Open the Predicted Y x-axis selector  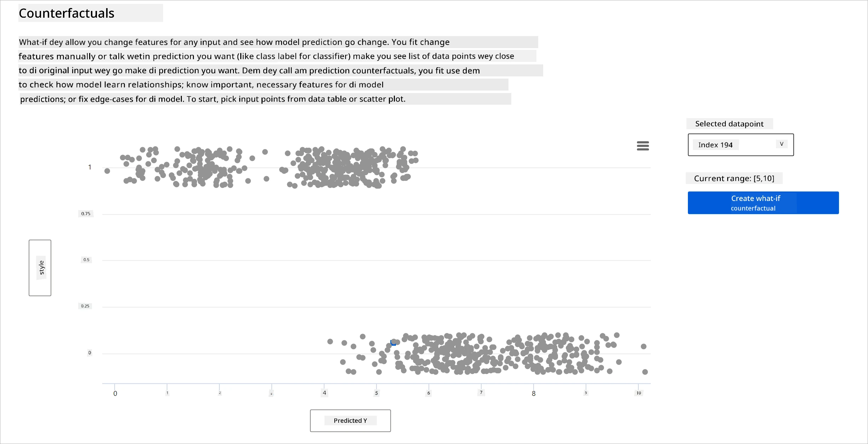click(350, 421)
